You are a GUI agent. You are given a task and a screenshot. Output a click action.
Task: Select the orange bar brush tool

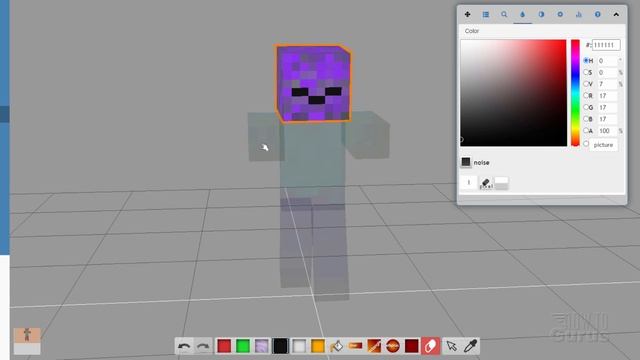coord(355,346)
